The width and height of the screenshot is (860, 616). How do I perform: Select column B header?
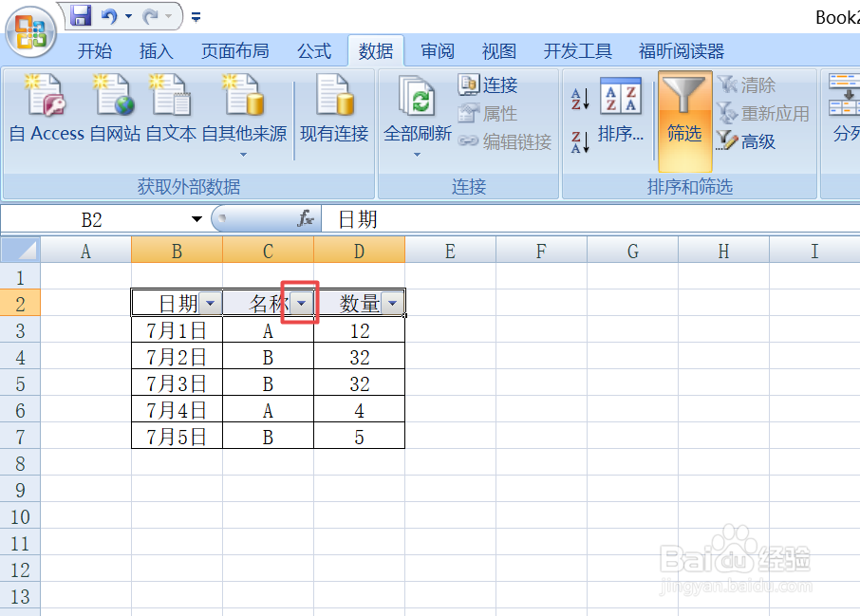(177, 251)
